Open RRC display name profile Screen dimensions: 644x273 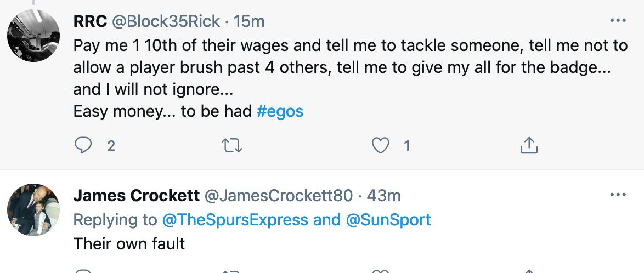(90, 21)
